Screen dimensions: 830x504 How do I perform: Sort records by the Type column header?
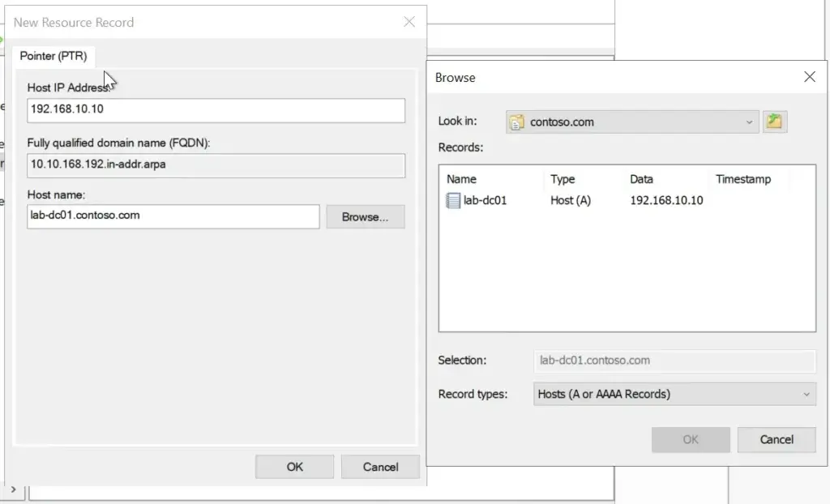563,179
